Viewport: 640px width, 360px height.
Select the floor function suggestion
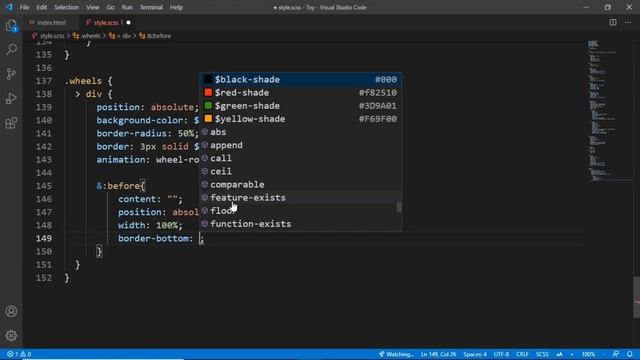(x=300, y=211)
